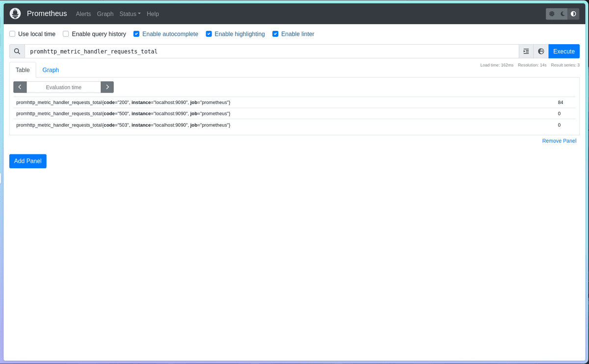This screenshot has height=364, width=589.
Task: Click the value 84 in results
Action: 561,103
